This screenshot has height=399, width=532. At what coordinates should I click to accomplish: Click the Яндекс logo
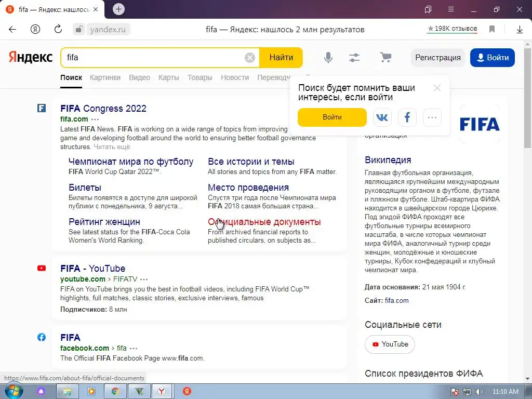click(x=31, y=57)
